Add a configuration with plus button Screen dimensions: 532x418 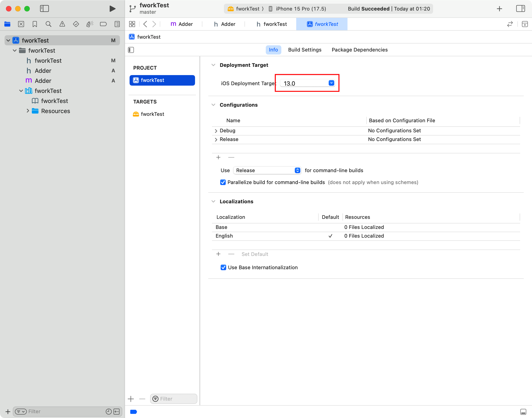[x=218, y=157]
